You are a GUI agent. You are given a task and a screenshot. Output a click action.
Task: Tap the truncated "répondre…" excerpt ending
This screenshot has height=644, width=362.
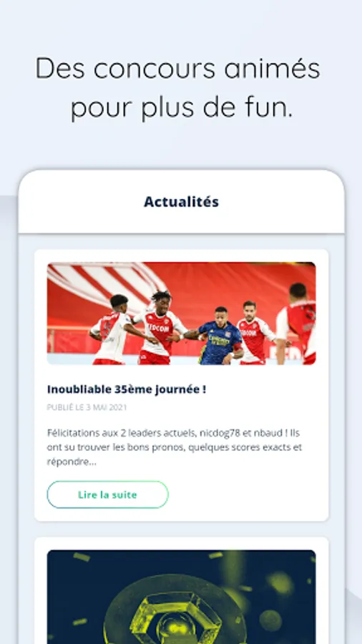(x=72, y=462)
